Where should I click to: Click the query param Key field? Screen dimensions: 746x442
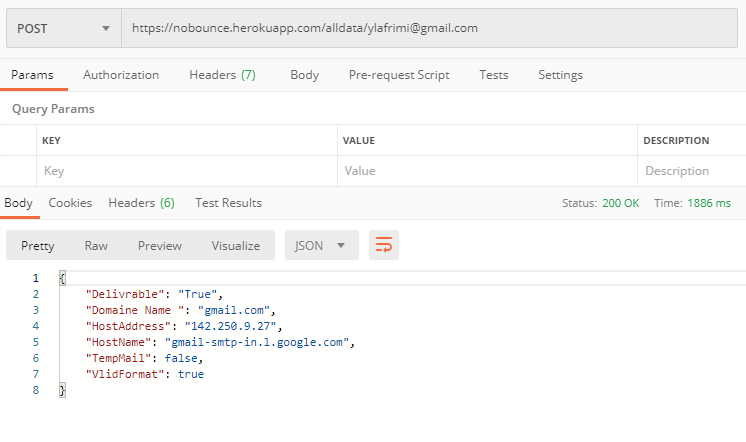187,171
